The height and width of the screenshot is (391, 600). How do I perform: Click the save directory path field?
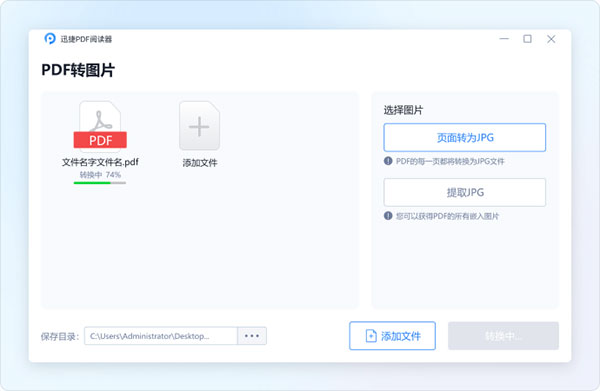(x=161, y=336)
